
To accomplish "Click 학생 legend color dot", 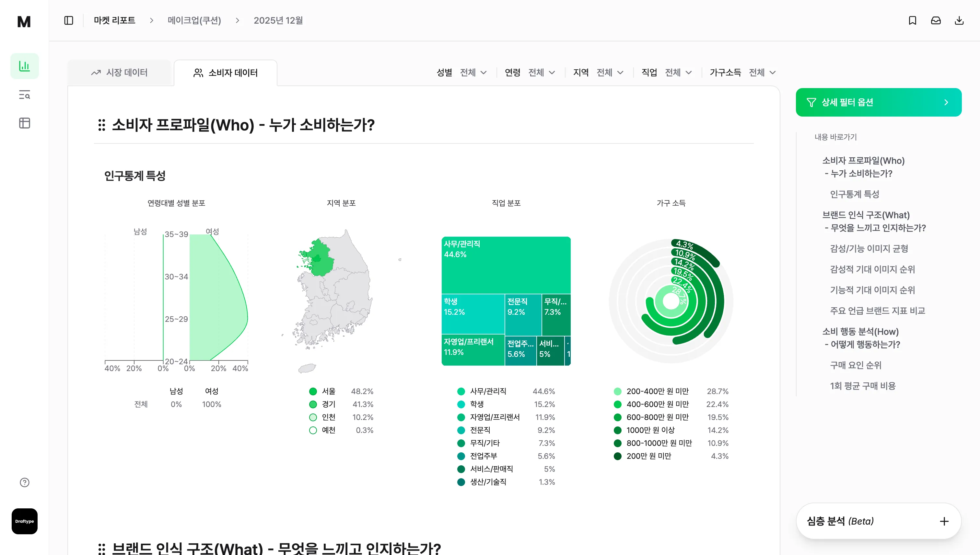I will pyautogui.click(x=461, y=404).
